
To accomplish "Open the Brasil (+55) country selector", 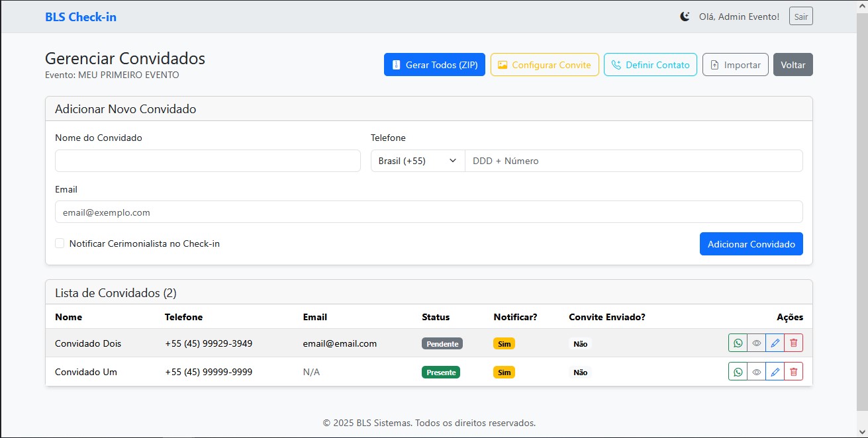I will pos(417,161).
